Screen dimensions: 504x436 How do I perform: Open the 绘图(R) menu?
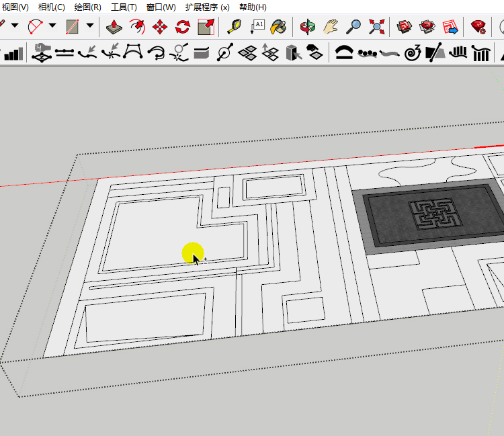[88, 7]
